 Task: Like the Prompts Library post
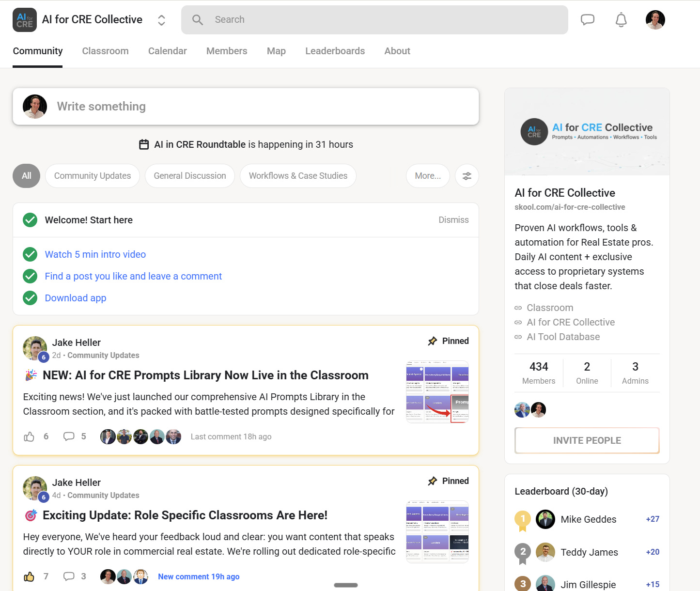coord(29,436)
